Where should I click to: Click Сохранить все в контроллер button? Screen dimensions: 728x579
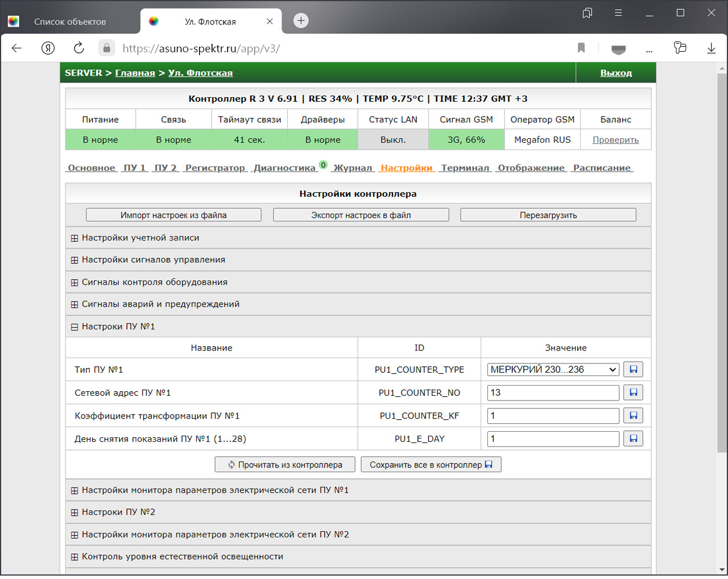point(431,465)
